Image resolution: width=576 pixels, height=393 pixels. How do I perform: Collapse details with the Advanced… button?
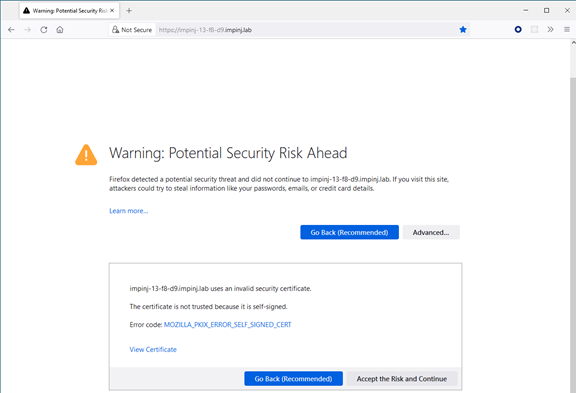pyautogui.click(x=431, y=232)
